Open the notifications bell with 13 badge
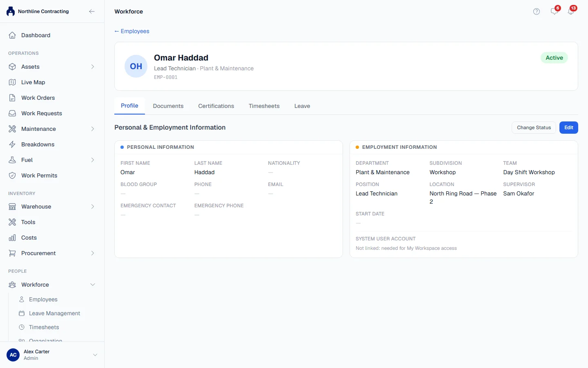 pyautogui.click(x=571, y=11)
